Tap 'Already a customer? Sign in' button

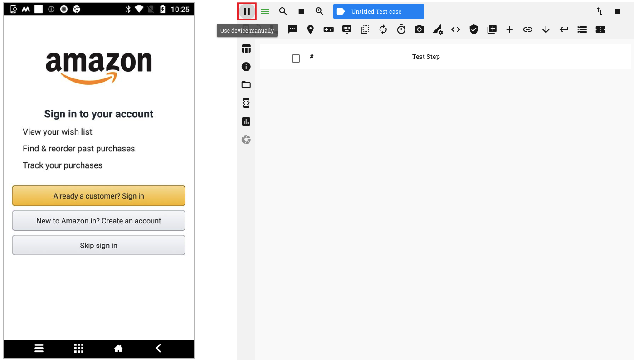pyautogui.click(x=98, y=196)
